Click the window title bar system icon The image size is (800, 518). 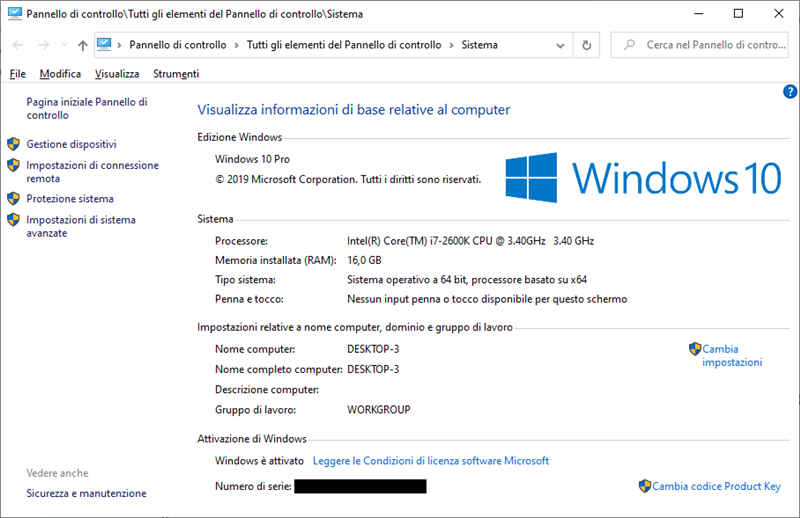click(15, 14)
